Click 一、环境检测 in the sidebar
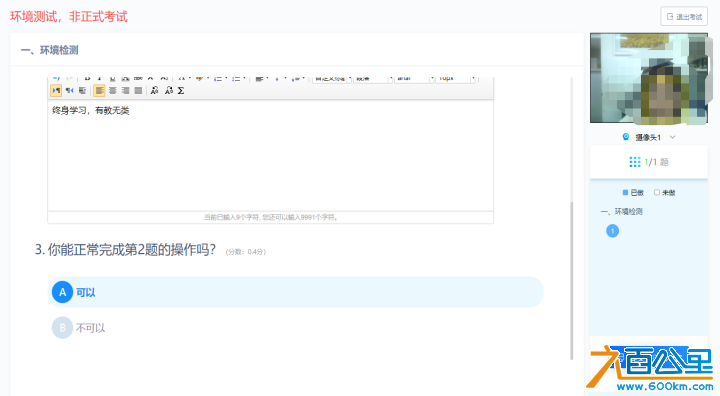Viewport: 720px width, 396px height. (x=621, y=211)
